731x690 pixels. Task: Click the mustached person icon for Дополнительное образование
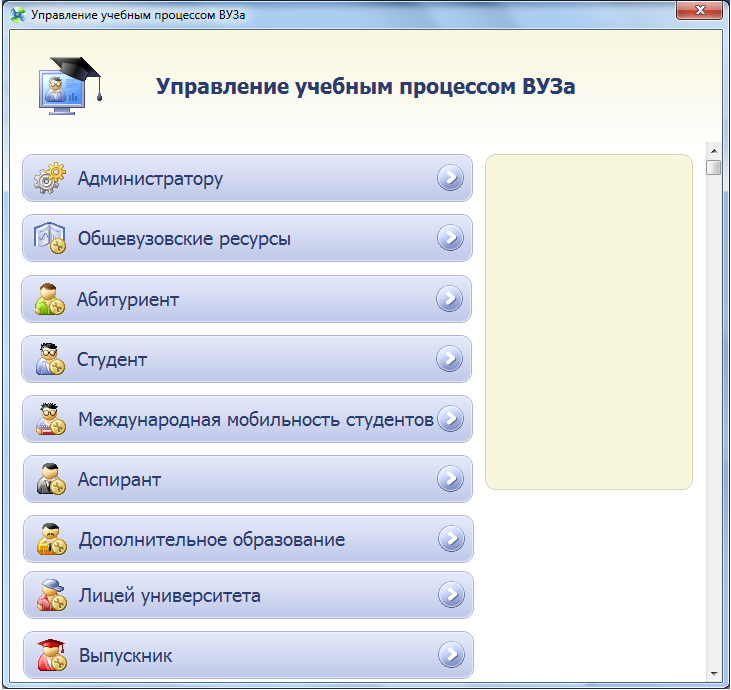[x=51, y=539]
